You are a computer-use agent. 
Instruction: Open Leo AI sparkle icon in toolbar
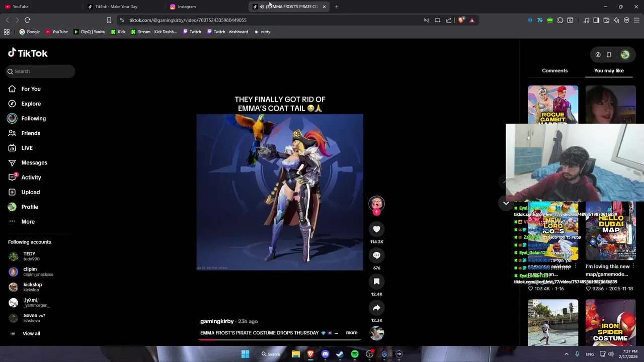click(x=616, y=20)
